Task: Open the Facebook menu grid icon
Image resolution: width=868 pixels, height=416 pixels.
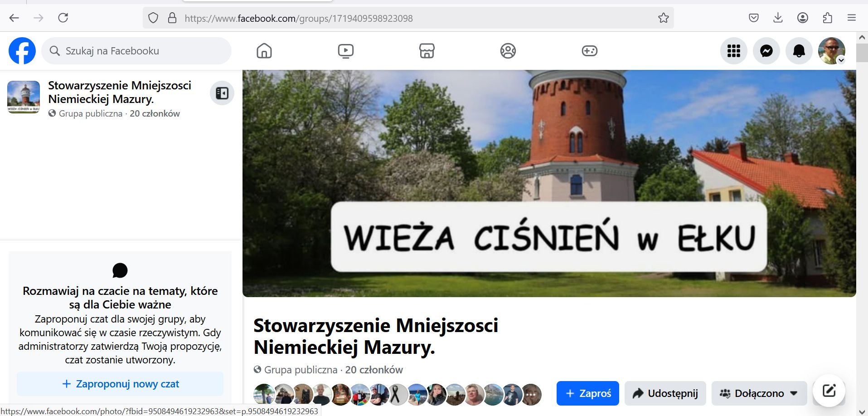Action: 733,51
